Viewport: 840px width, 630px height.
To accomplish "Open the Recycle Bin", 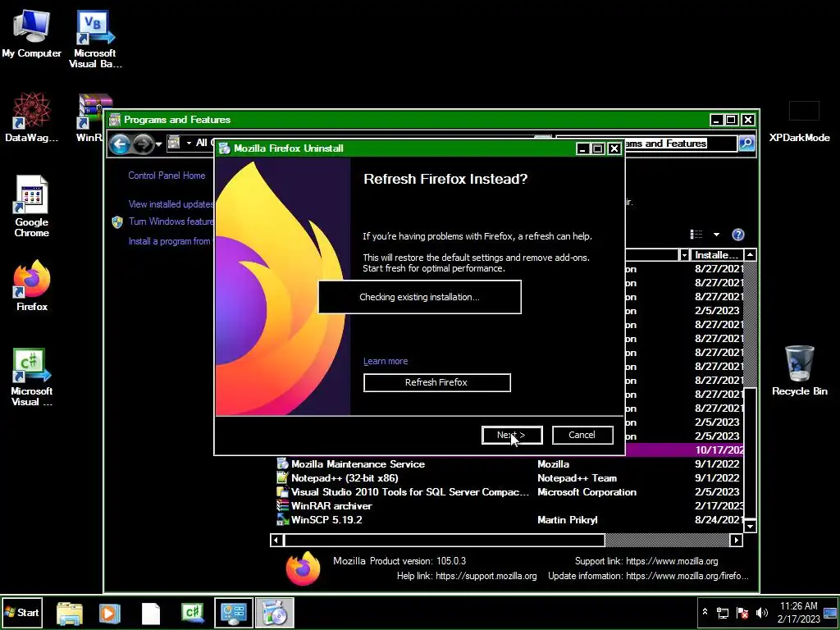I will point(799,370).
